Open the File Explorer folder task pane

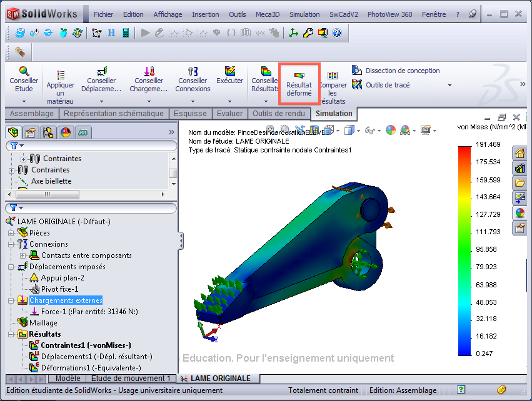pyautogui.click(x=519, y=183)
